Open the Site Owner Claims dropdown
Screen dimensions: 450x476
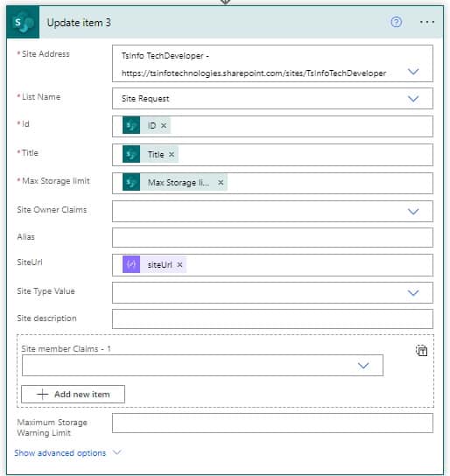(x=413, y=211)
